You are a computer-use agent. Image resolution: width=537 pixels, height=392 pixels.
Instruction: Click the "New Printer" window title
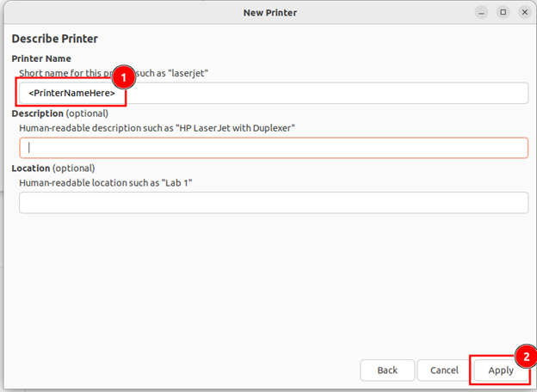pyautogui.click(x=268, y=12)
